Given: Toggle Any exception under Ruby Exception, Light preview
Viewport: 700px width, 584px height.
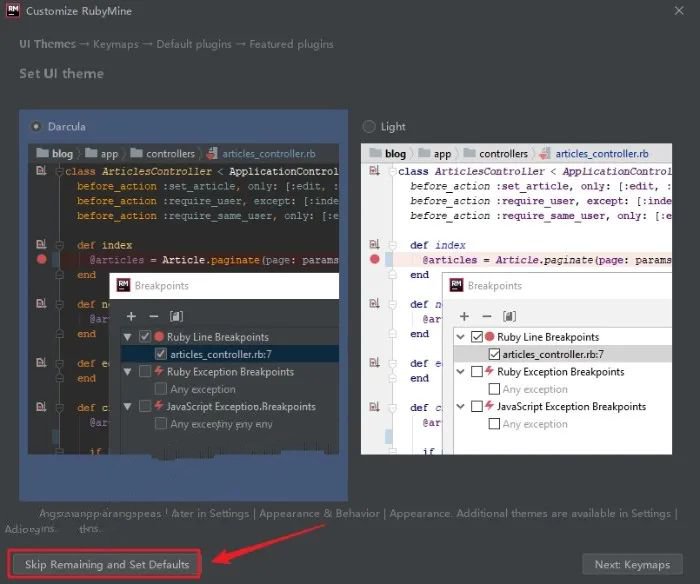Looking at the screenshot, I should (x=494, y=389).
